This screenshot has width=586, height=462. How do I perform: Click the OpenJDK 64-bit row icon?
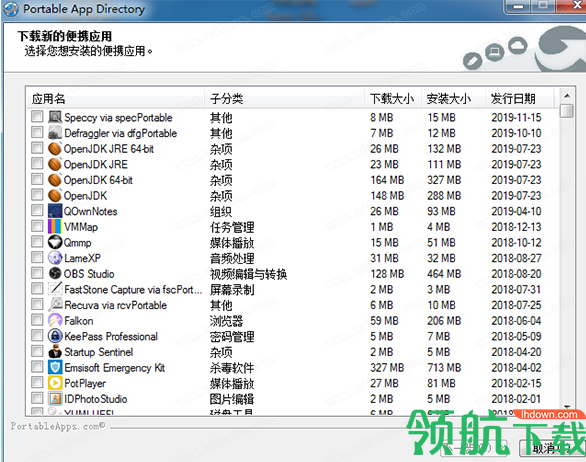[x=55, y=180]
